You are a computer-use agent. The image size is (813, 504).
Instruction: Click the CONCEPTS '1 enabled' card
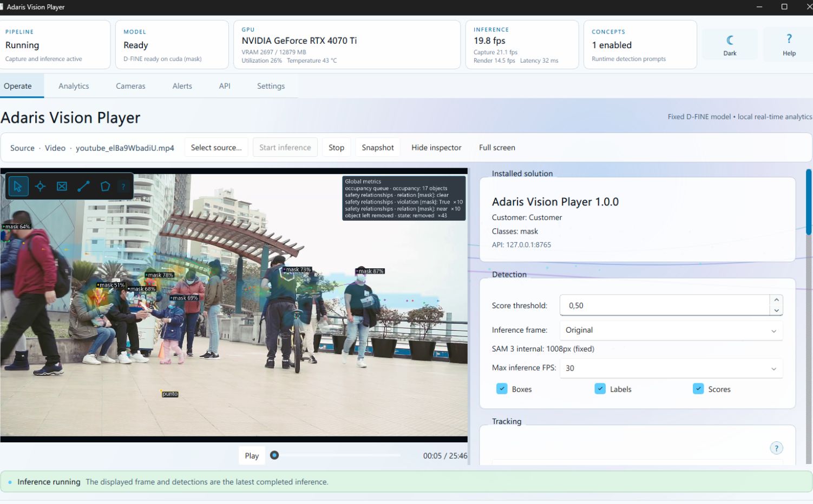click(640, 45)
